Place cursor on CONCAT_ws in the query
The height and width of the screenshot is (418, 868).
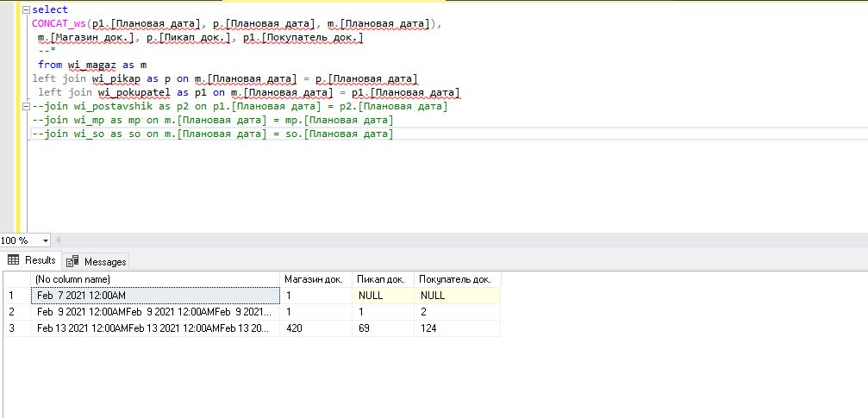(x=59, y=24)
